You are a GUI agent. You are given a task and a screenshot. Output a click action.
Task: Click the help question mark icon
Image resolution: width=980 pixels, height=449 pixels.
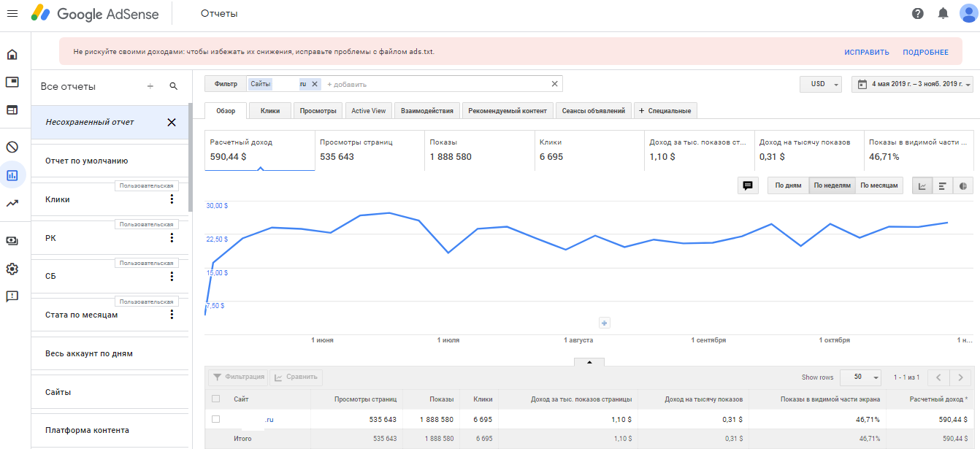(918, 14)
